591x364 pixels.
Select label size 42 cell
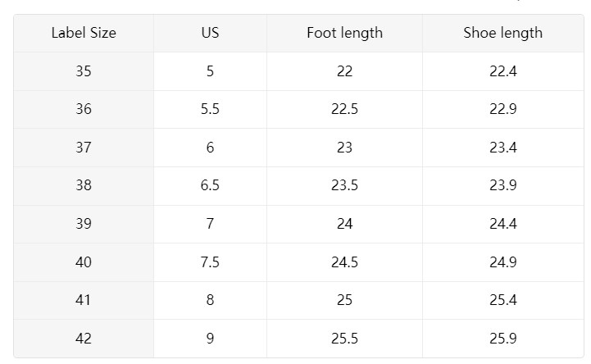coord(84,339)
